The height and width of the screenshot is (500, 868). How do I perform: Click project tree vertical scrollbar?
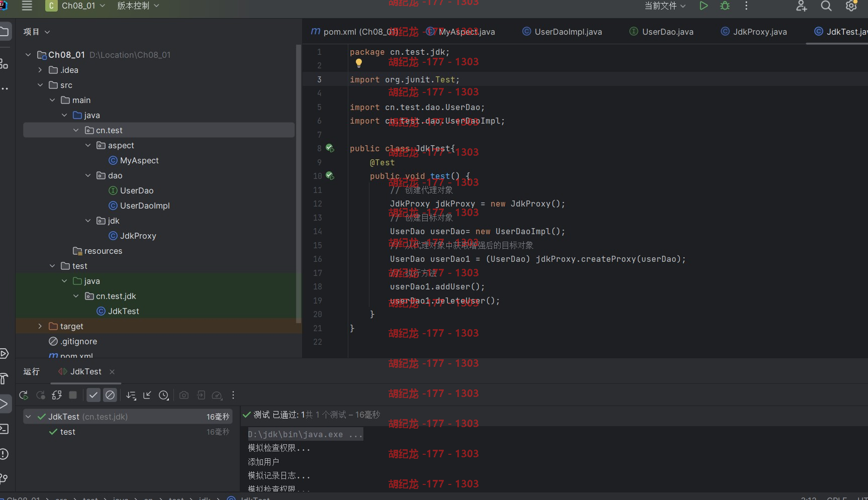point(299,183)
